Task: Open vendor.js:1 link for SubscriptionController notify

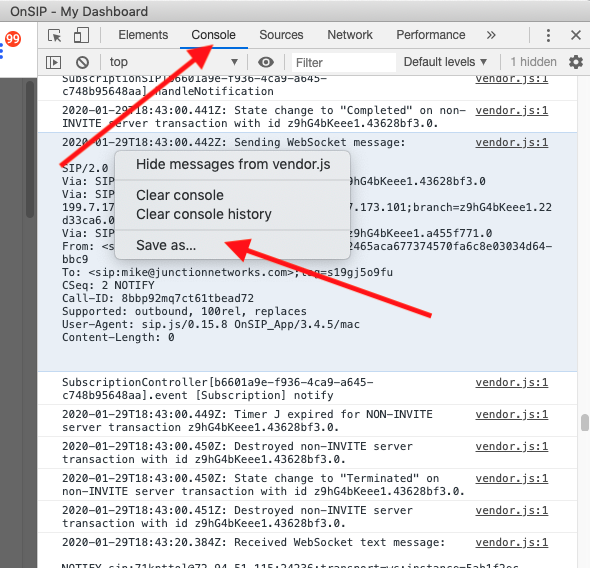Action: (512, 383)
